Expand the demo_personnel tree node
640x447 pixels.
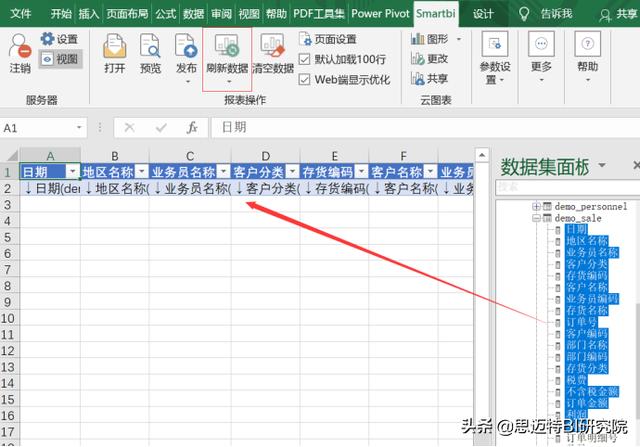point(536,206)
